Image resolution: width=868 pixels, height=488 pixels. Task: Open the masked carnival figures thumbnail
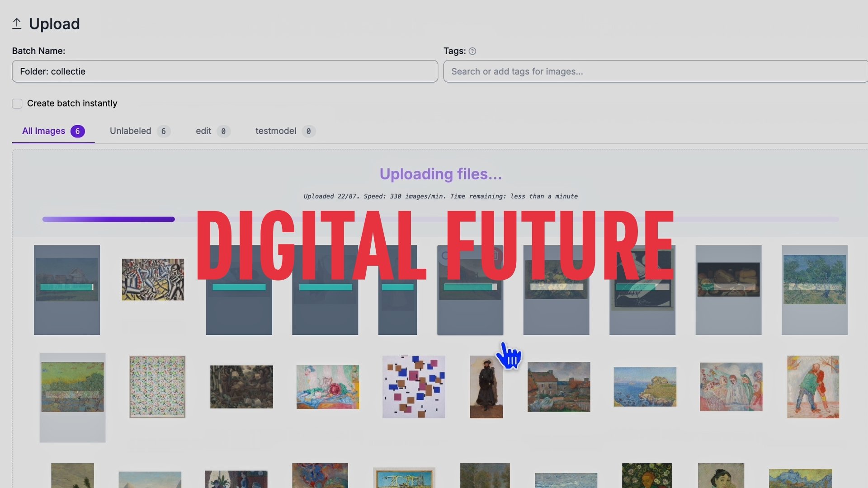pos(731,387)
